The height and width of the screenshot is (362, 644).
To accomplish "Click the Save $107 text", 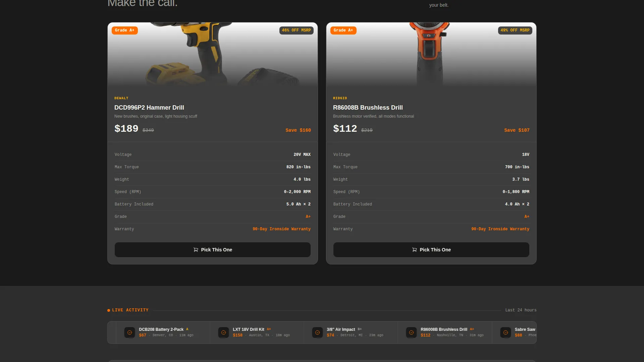I will click(517, 130).
